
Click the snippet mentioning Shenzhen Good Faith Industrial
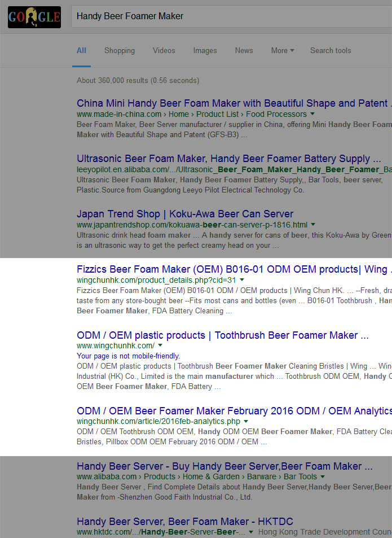[x=234, y=492]
